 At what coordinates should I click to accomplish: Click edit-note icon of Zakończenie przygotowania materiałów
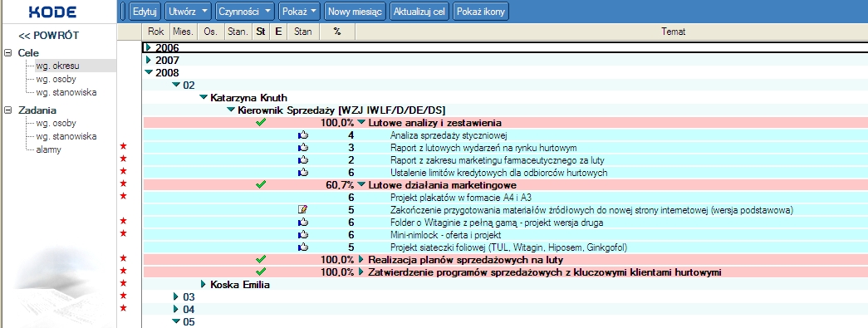coord(302,209)
